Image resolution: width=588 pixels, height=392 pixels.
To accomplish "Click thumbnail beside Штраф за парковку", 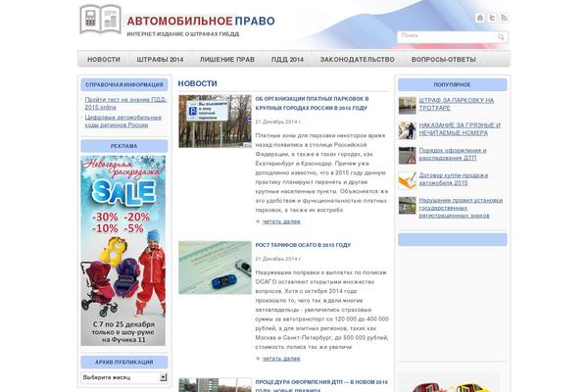I will (408, 106).
